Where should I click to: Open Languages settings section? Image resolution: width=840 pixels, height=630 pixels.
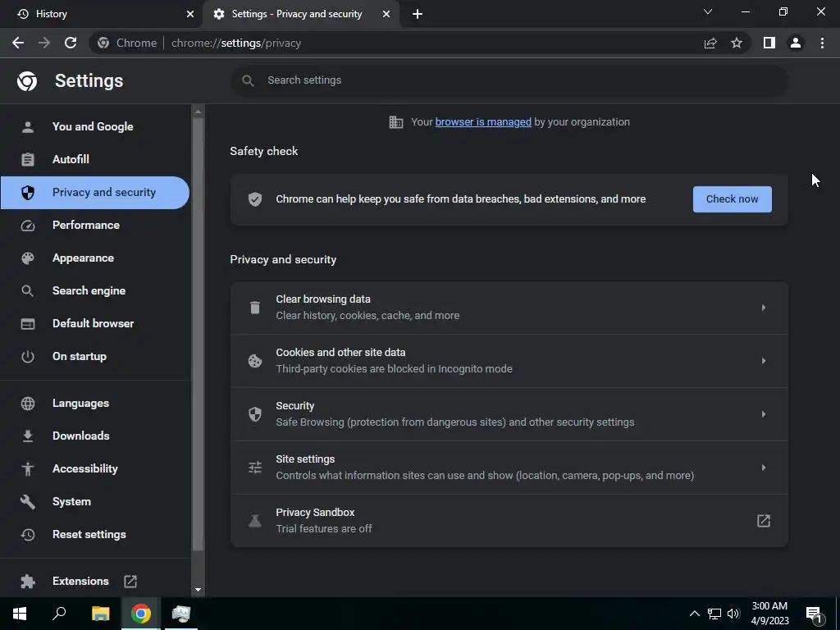pyautogui.click(x=95, y=403)
